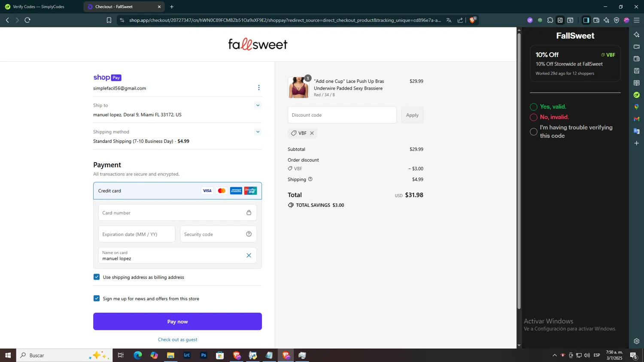
Task: Clear the name on card field
Action: [249, 256]
